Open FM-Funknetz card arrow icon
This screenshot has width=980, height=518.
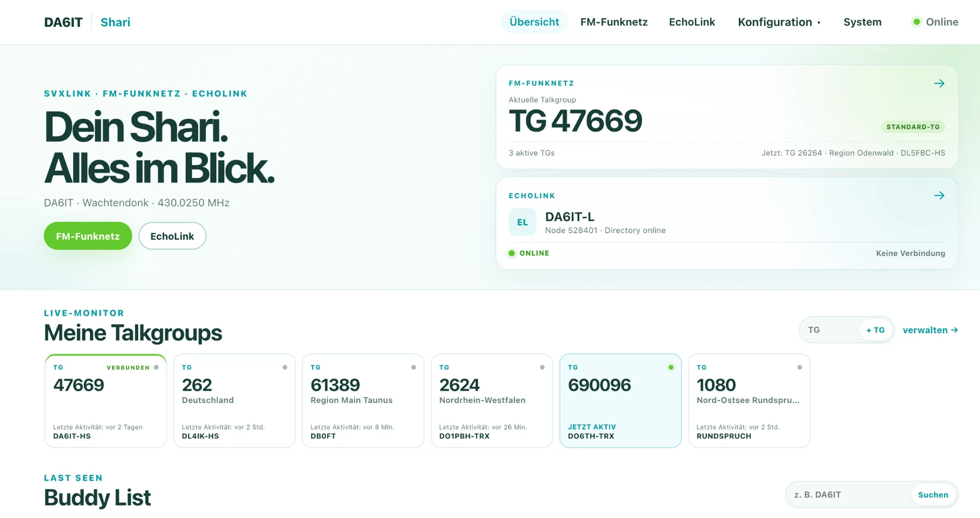tap(939, 83)
